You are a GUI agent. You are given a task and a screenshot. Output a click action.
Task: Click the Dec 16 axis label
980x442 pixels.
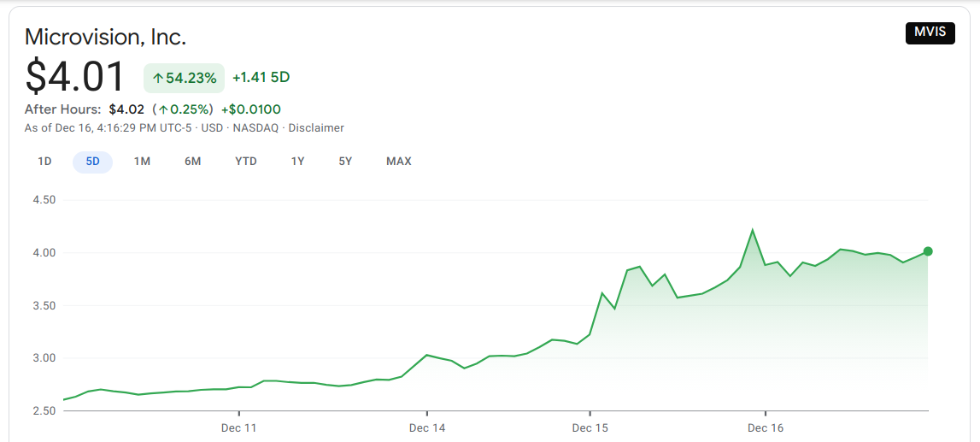coord(766,427)
